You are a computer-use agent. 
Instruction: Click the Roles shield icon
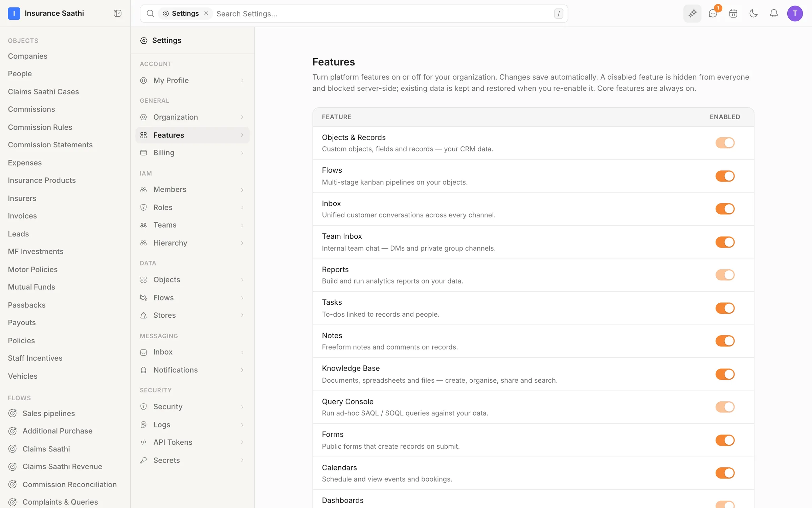pyautogui.click(x=143, y=207)
